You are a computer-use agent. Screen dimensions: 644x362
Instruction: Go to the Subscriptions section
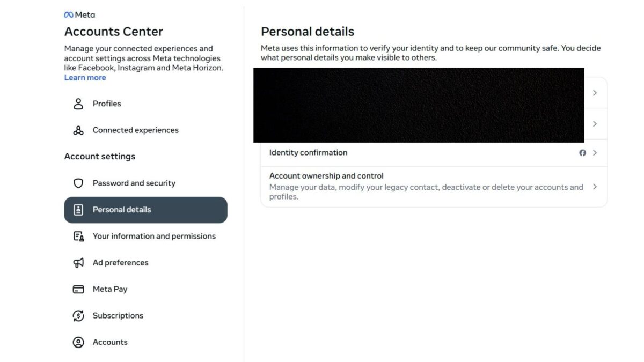click(118, 316)
